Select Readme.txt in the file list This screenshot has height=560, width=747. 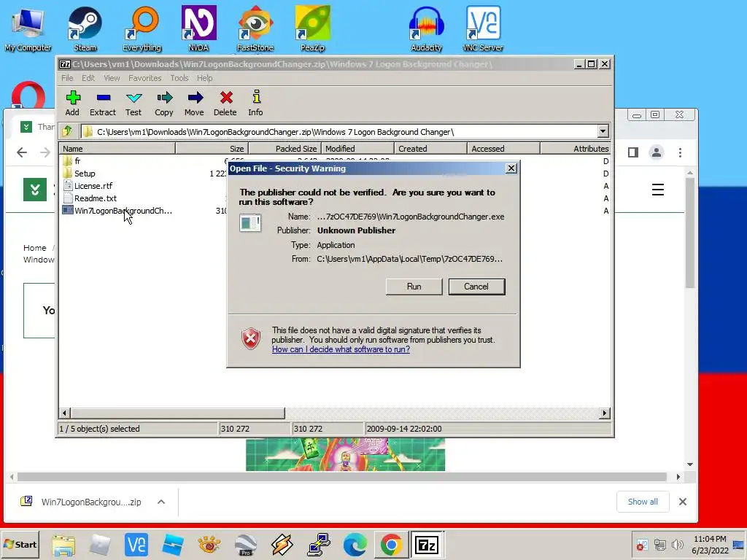[90, 198]
